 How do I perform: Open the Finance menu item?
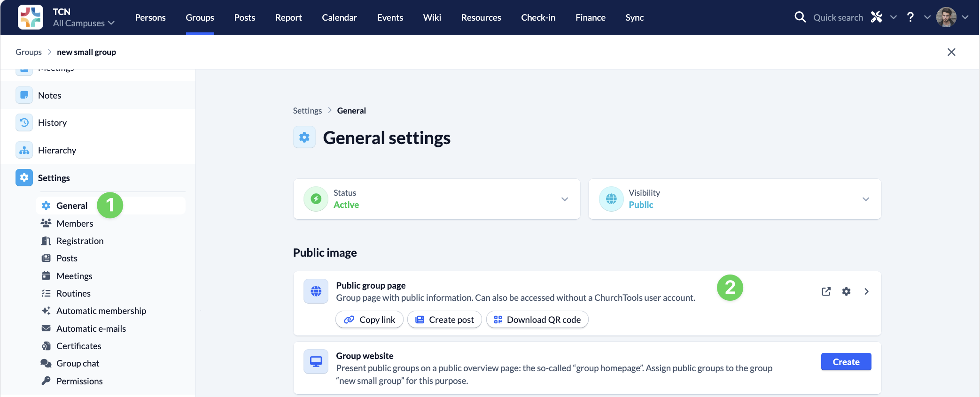(x=590, y=17)
